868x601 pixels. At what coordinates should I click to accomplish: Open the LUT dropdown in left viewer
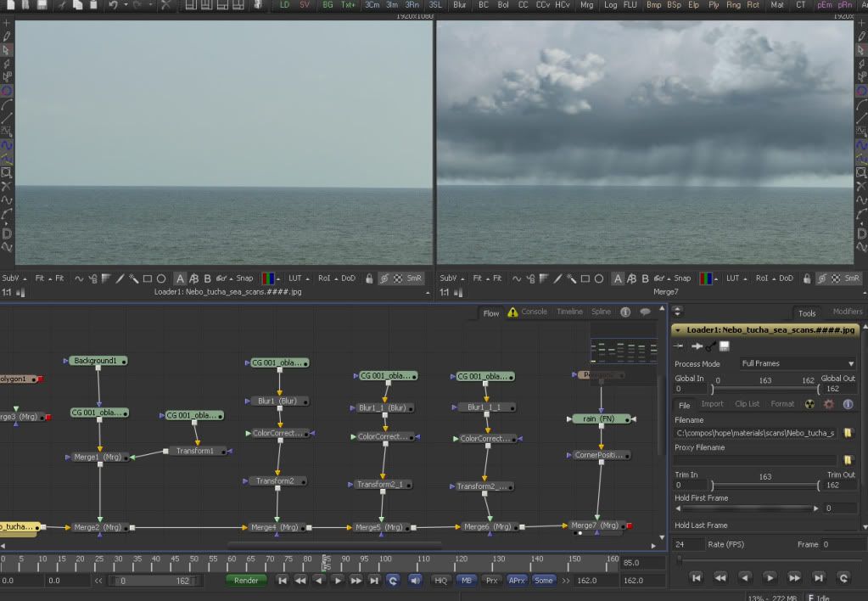pos(297,278)
